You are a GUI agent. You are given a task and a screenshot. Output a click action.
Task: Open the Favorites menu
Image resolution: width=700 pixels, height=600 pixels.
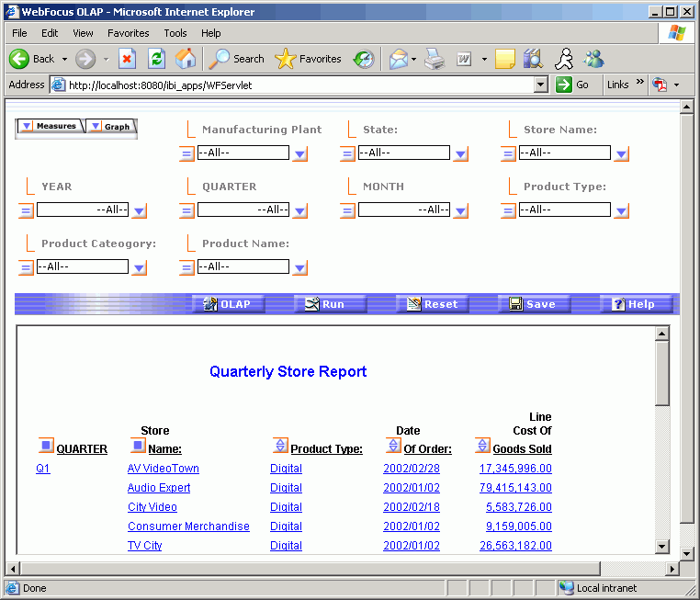coord(128,33)
